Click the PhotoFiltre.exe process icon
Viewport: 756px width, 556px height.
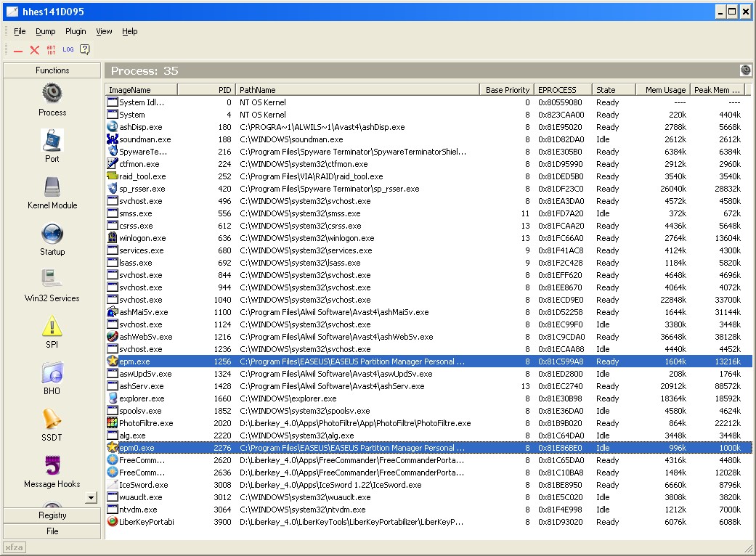pos(113,423)
